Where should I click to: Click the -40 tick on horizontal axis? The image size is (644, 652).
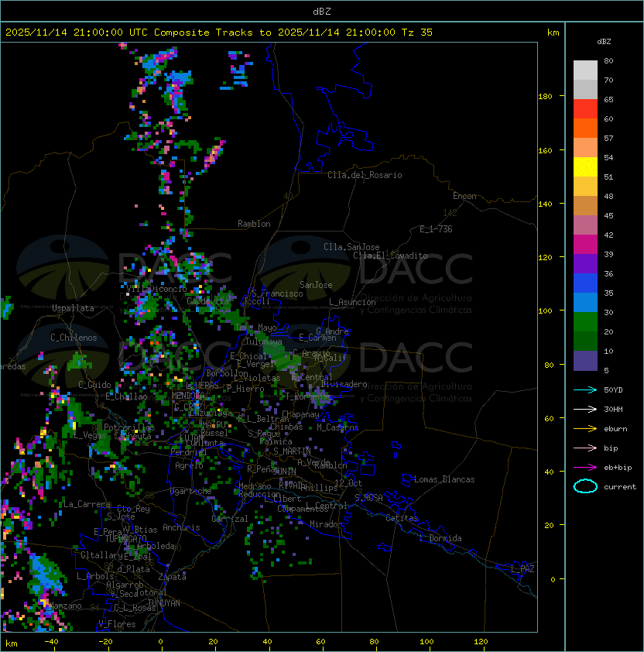pyautogui.click(x=51, y=642)
